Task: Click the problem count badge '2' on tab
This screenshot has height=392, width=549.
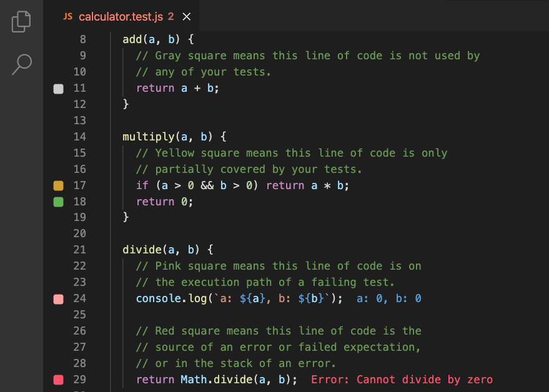Action: (171, 16)
